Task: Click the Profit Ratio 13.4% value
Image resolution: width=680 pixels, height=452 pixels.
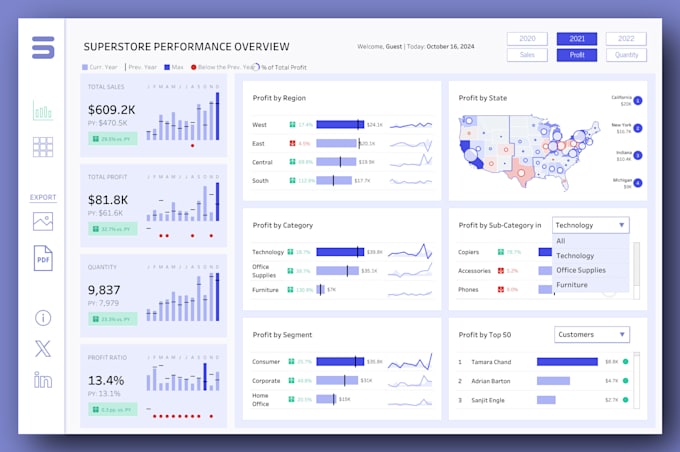Action: tap(106, 380)
